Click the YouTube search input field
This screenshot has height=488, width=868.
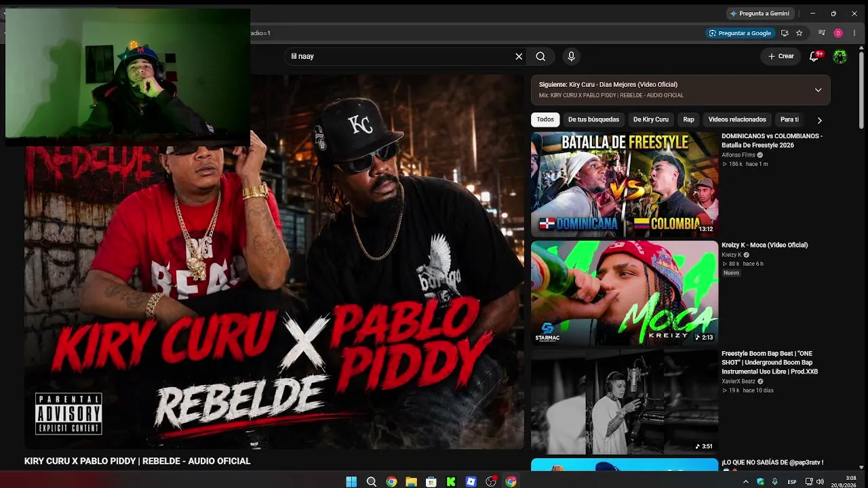[400, 56]
